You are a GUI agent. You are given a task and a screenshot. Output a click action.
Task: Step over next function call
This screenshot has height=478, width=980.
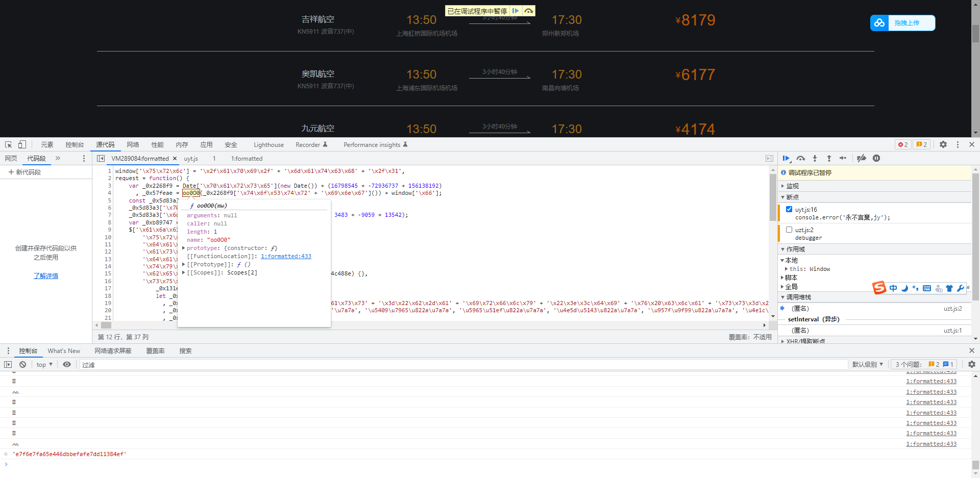pyautogui.click(x=801, y=159)
